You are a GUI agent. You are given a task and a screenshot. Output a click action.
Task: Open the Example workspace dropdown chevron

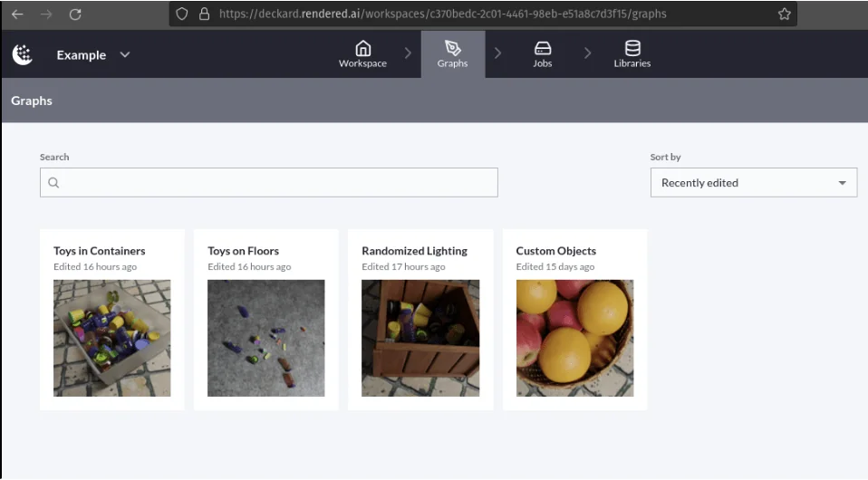tap(125, 55)
